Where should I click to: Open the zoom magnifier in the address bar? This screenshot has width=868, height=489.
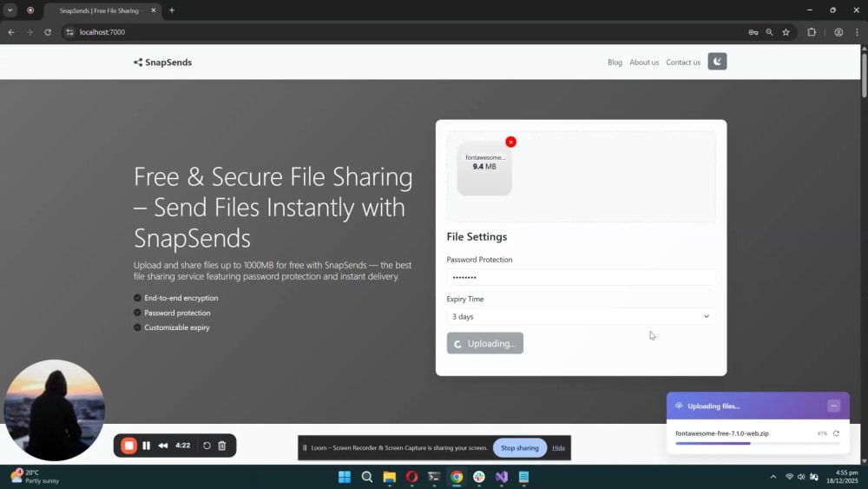point(769,32)
